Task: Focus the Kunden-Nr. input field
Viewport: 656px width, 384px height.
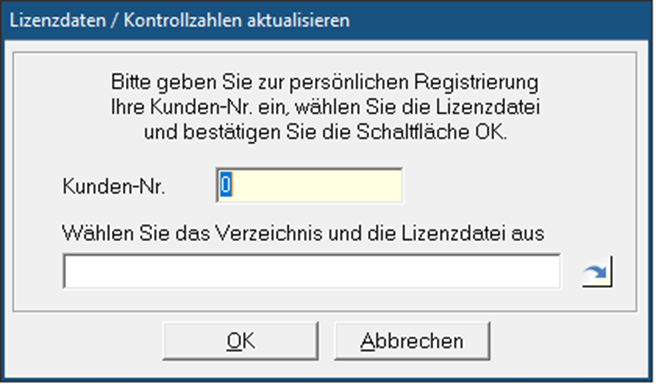Action: (309, 185)
